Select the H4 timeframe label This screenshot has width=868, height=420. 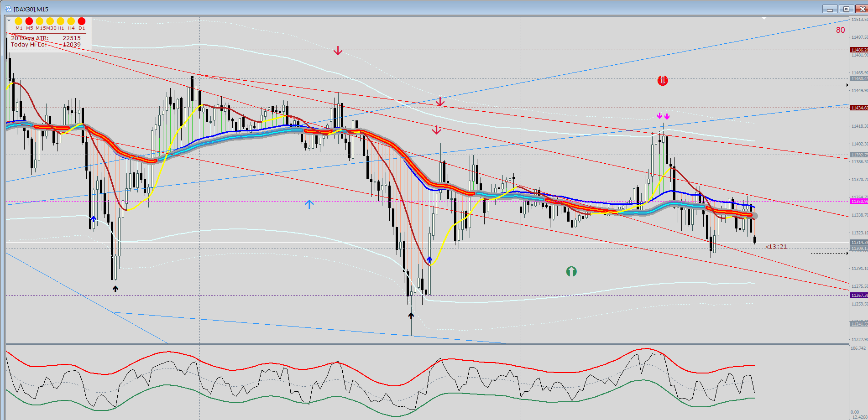tap(71, 28)
